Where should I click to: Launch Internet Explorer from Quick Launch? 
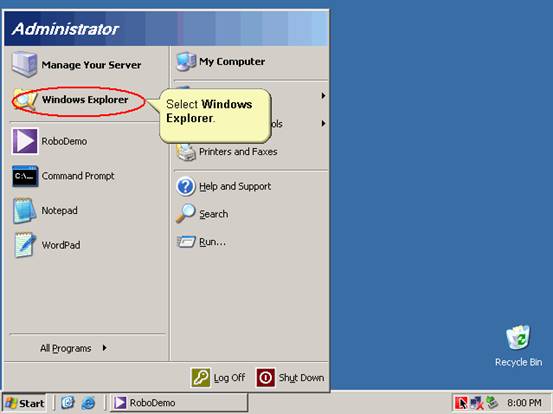click(88, 403)
